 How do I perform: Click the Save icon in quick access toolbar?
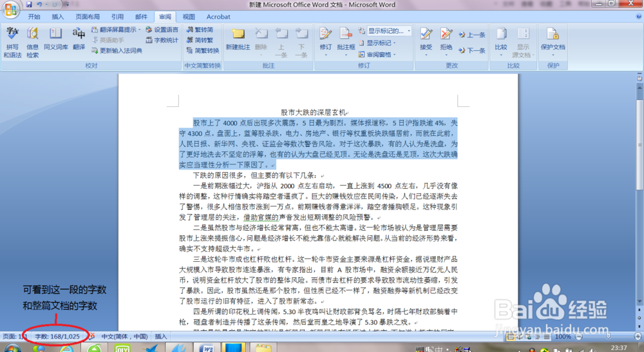(29, 5)
